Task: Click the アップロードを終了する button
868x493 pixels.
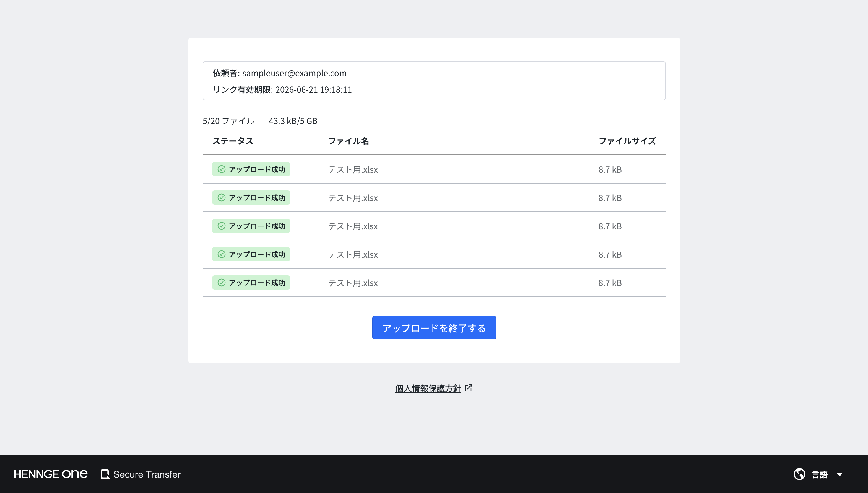Action: tap(434, 327)
